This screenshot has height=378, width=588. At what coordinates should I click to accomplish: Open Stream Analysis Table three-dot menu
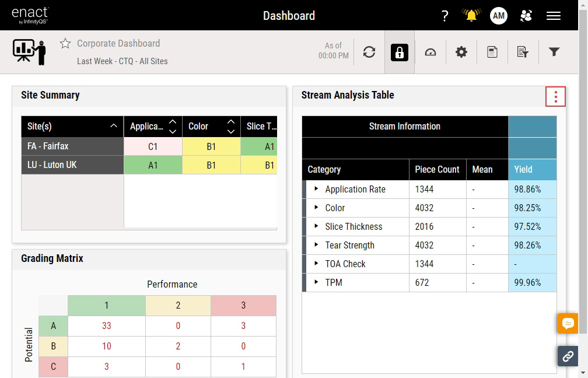coord(555,97)
